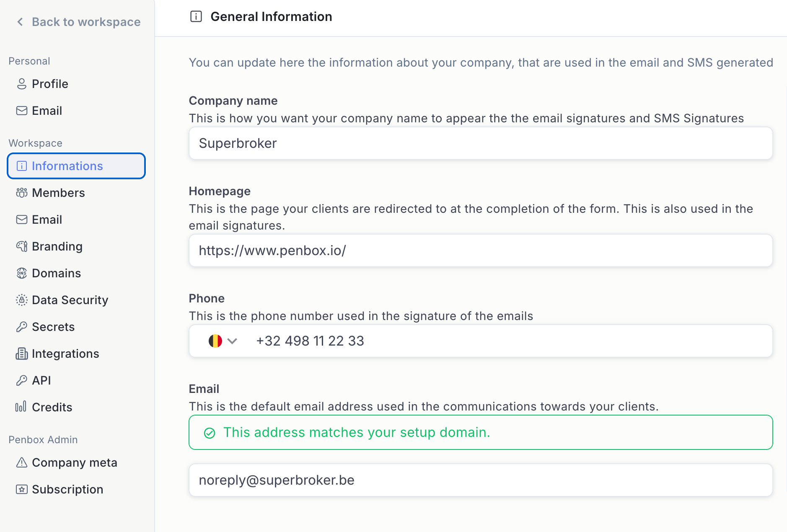The image size is (787, 532).
Task: Click the back chevron arrow icon
Action: (x=20, y=22)
